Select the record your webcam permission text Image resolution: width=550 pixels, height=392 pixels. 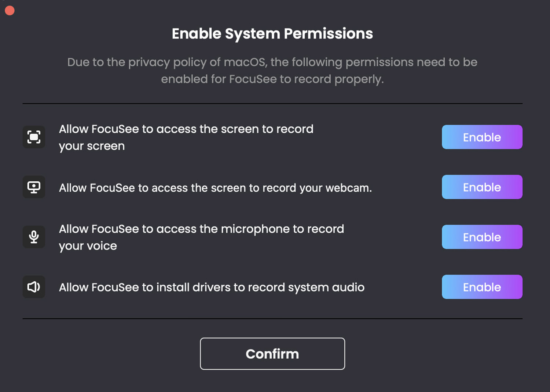[215, 188]
